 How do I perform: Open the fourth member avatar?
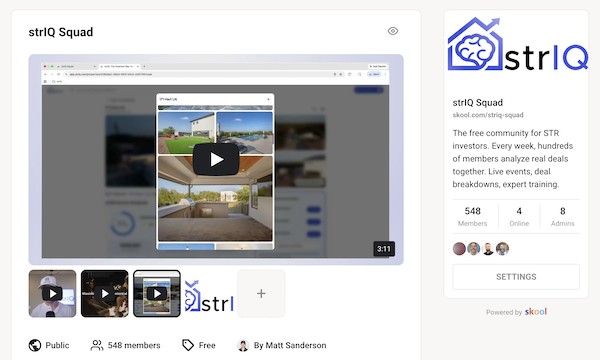click(502, 249)
